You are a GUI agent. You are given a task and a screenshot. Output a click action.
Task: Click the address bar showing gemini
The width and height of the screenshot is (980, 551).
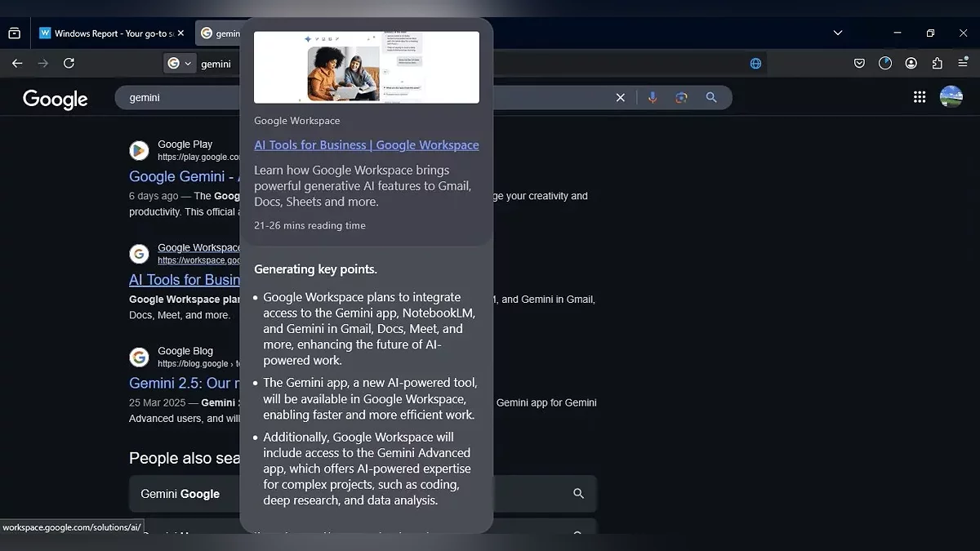pyautogui.click(x=216, y=64)
